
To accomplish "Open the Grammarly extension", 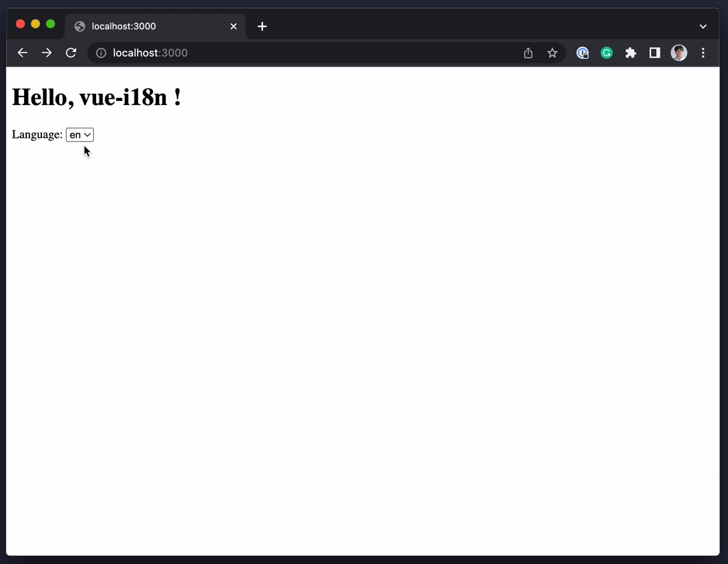I will 606,53.
